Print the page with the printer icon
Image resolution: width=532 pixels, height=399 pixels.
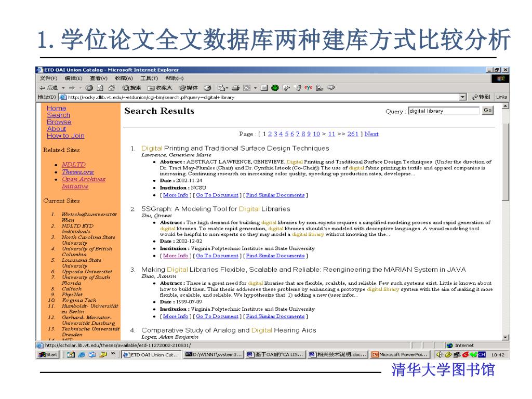236,88
